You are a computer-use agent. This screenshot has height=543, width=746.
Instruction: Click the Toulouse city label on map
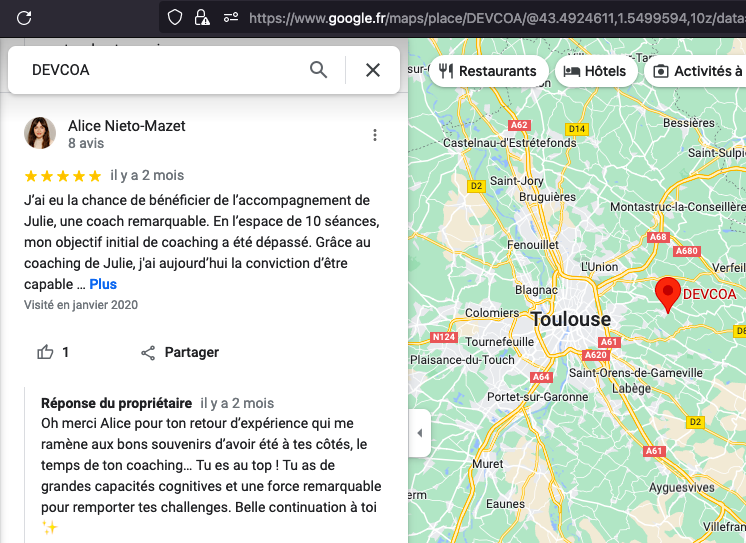pyautogui.click(x=571, y=319)
